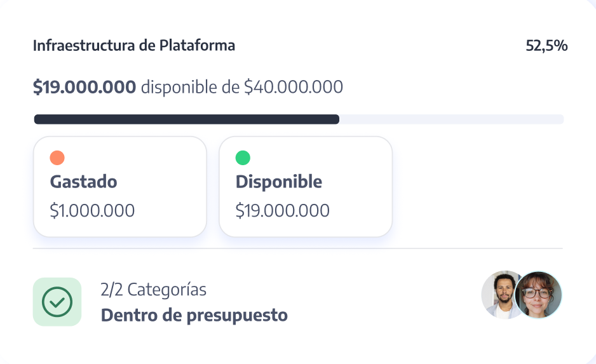Click the $40.000.000 total budget text
Image resolution: width=596 pixels, height=364 pixels.
coord(294,87)
